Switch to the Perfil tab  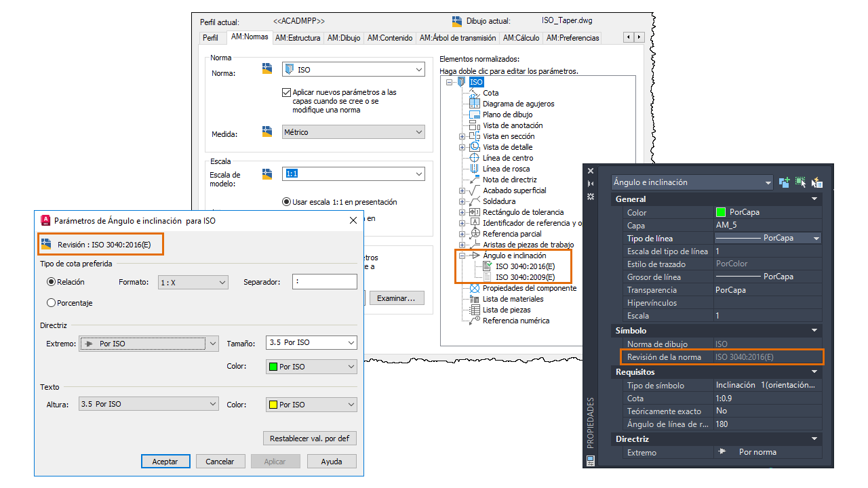pos(211,38)
